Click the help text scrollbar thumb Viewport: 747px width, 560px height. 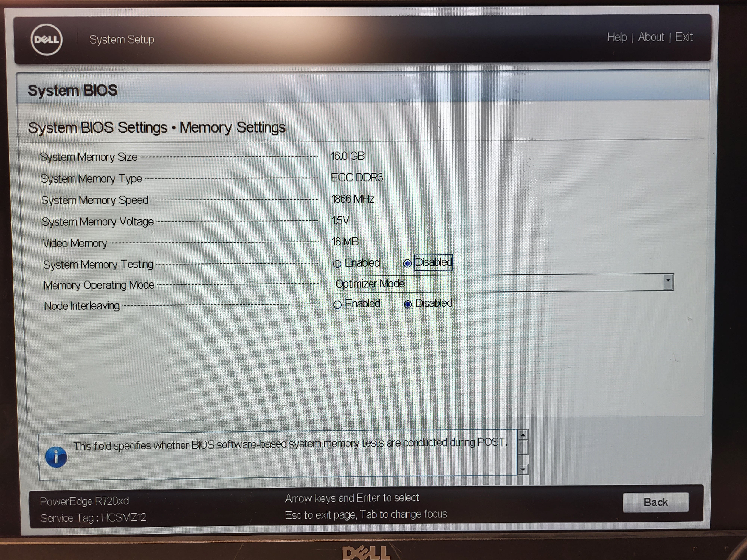[x=523, y=448]
